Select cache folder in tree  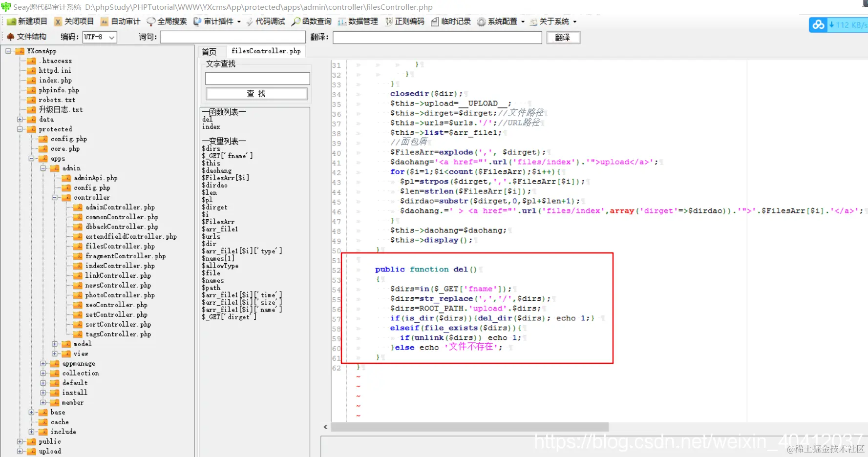[x=60, y=422]
